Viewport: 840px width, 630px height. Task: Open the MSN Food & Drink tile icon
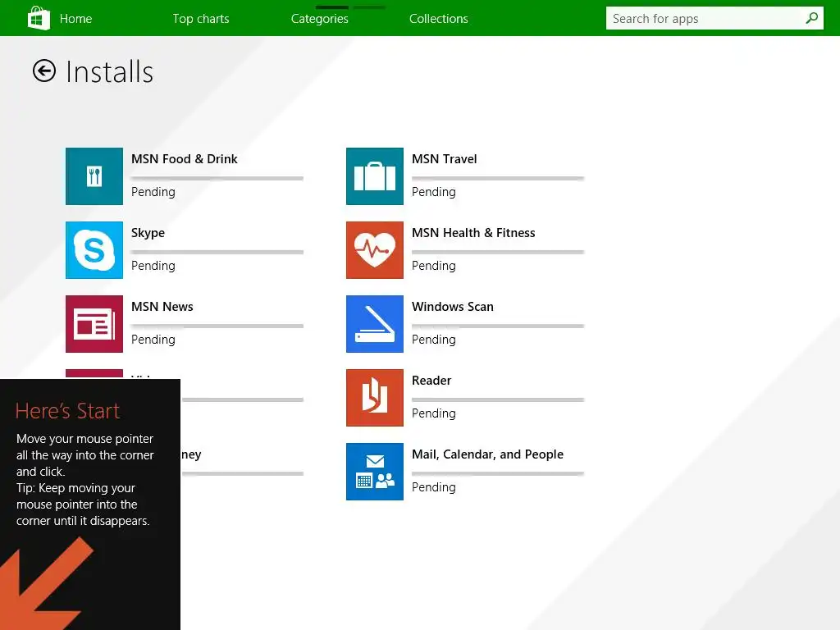tap(94, 176)
